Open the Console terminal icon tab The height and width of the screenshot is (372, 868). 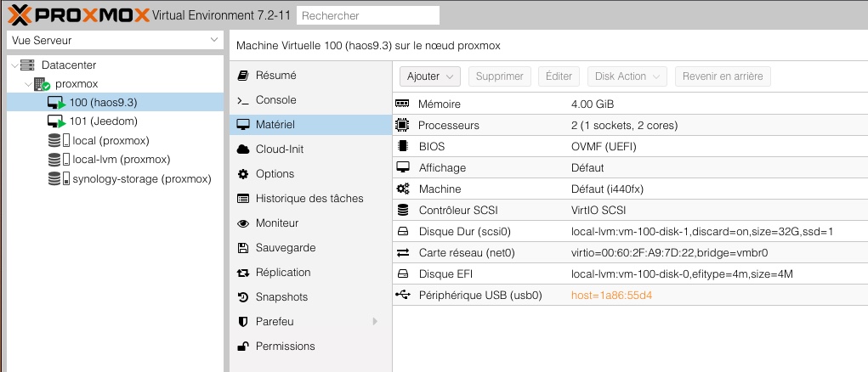[x=242, y=100]
